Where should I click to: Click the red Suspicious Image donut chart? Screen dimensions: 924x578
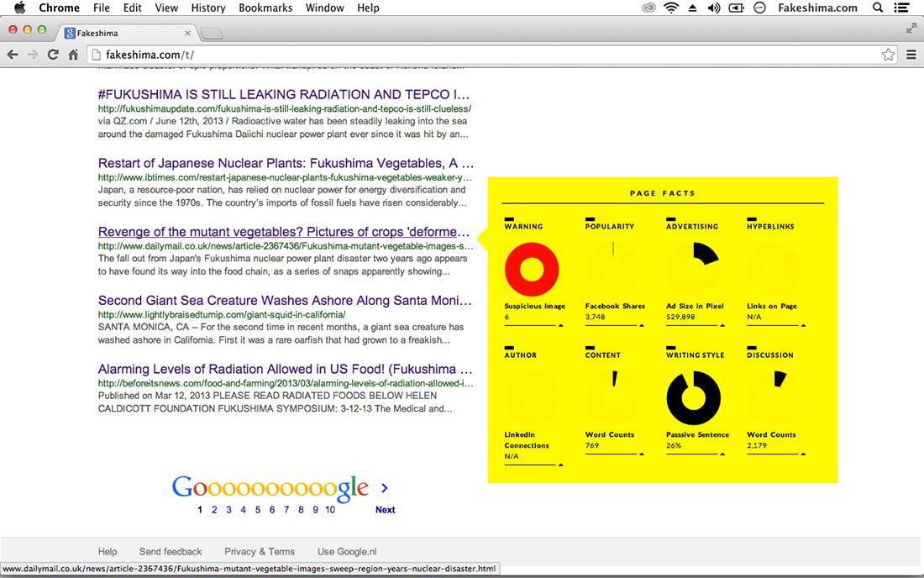[532, 270]
